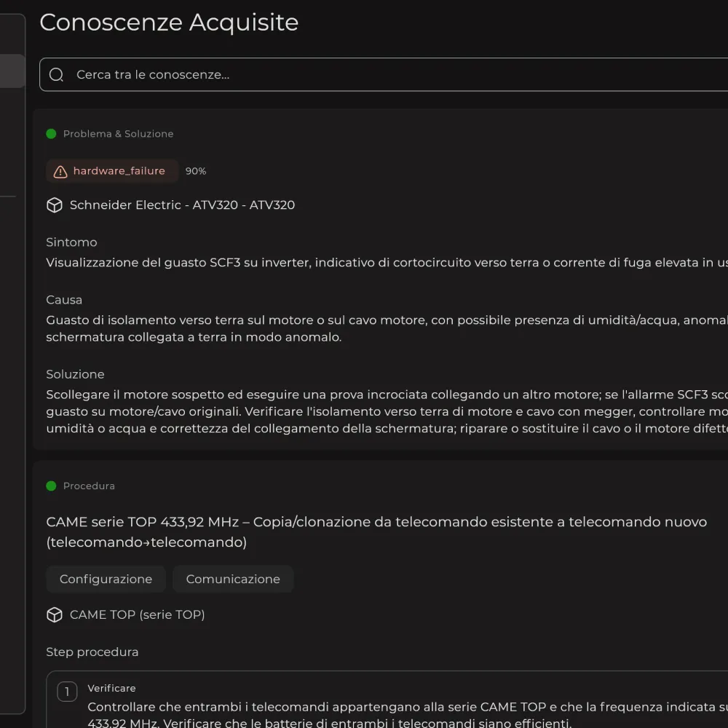Click 'Schneider Electric - ATV320 - ATV320' text

[182, 205]
